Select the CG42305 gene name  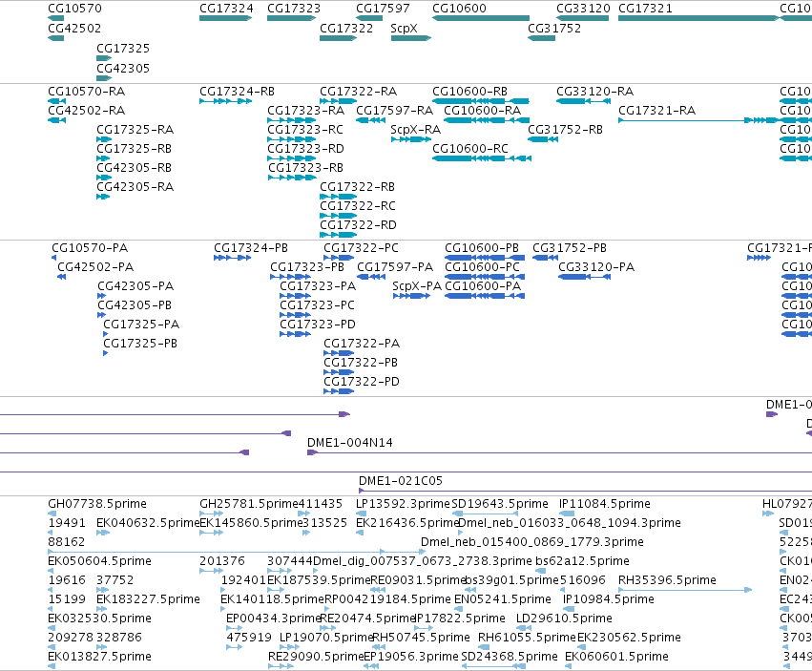pyautogui.click(x=123, y=69)
